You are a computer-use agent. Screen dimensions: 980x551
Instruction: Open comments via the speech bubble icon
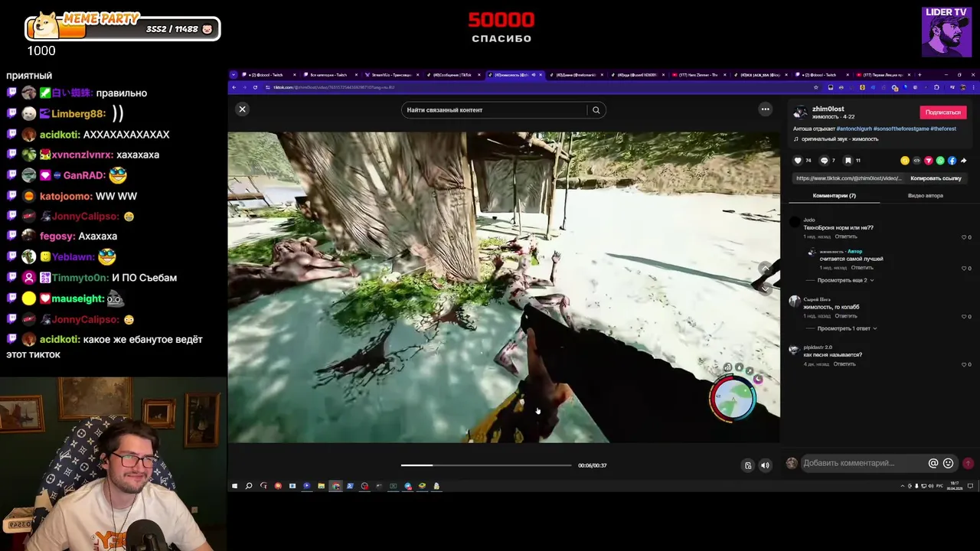(824, 161)
